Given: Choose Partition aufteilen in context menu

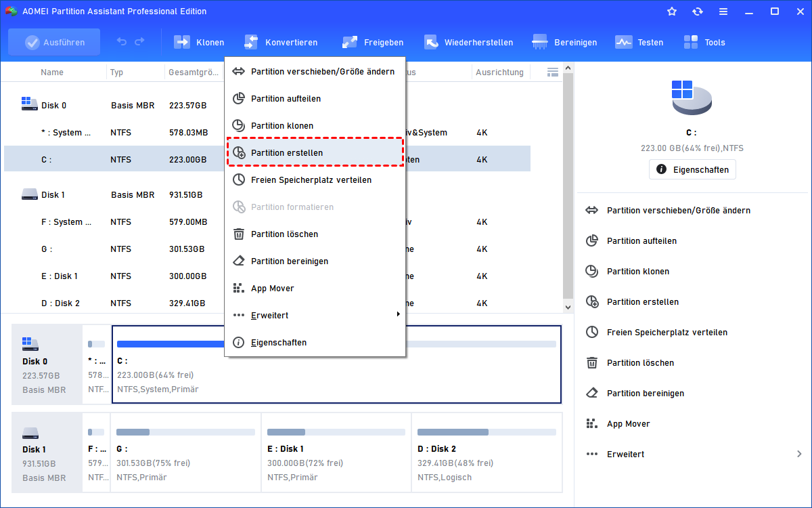Looking at the screenshot, I should [x=315, y=98].
